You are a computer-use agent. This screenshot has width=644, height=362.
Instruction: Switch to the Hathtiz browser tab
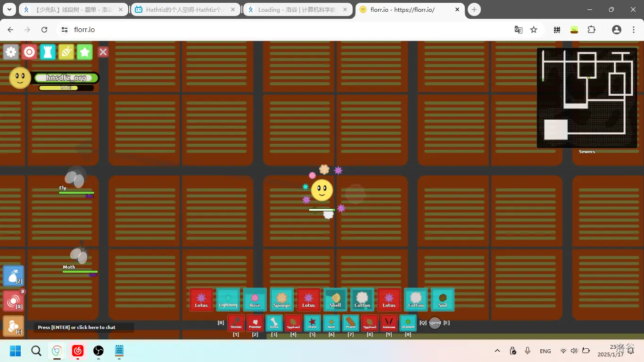tap(186, 10)
